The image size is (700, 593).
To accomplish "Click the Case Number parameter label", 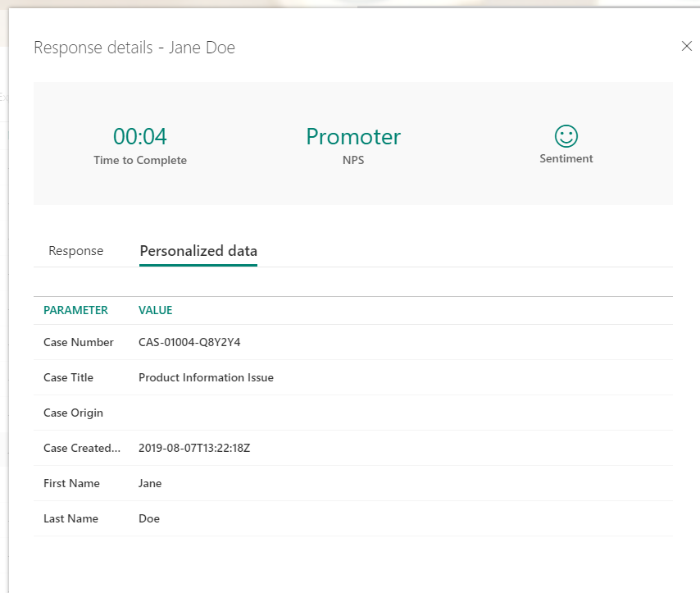I will (79, 342).
